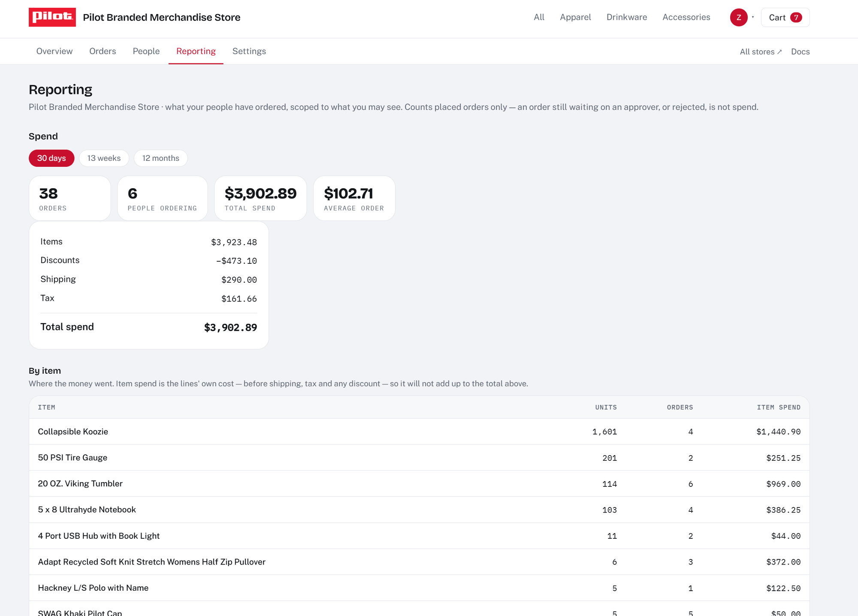Expand the account dropdown arrow
The width and height of the screenshot is (858, 616).
tap(753, 17)
